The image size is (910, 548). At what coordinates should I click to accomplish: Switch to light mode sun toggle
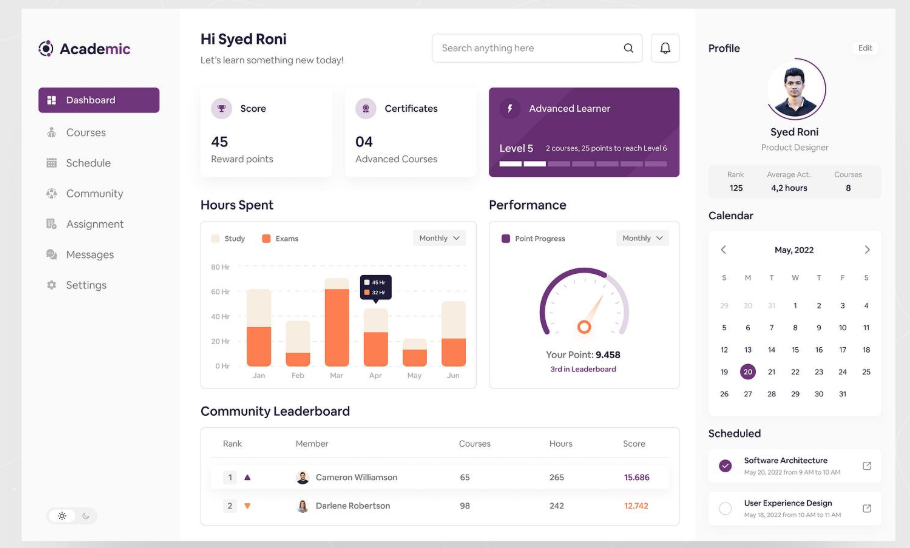coord(62,516)
